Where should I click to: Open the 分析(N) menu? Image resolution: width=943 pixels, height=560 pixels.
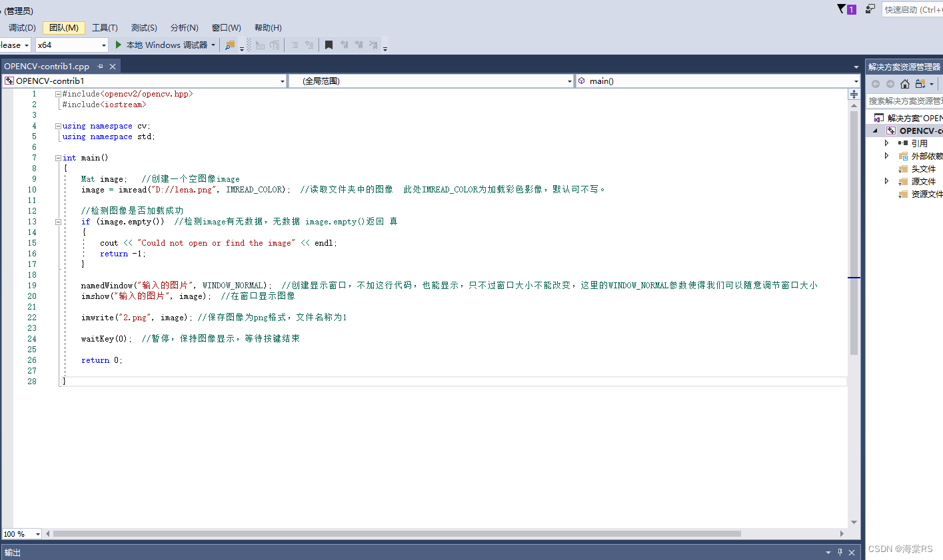click(x=185, y=27)
